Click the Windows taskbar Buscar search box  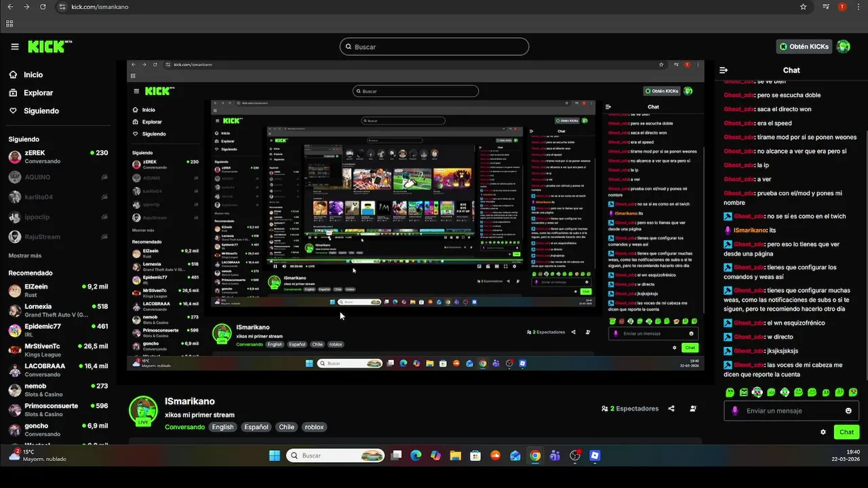tap(336, 455)
